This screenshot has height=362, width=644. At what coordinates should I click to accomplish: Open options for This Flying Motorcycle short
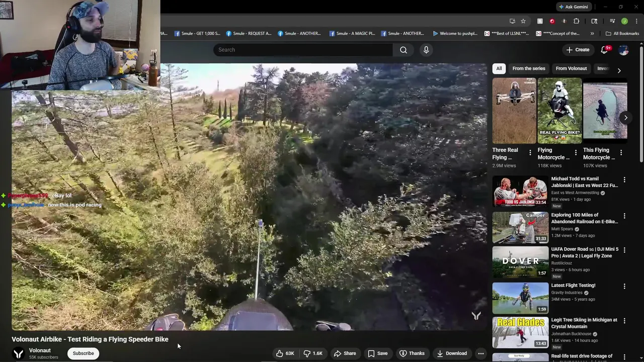click(621, 152)
